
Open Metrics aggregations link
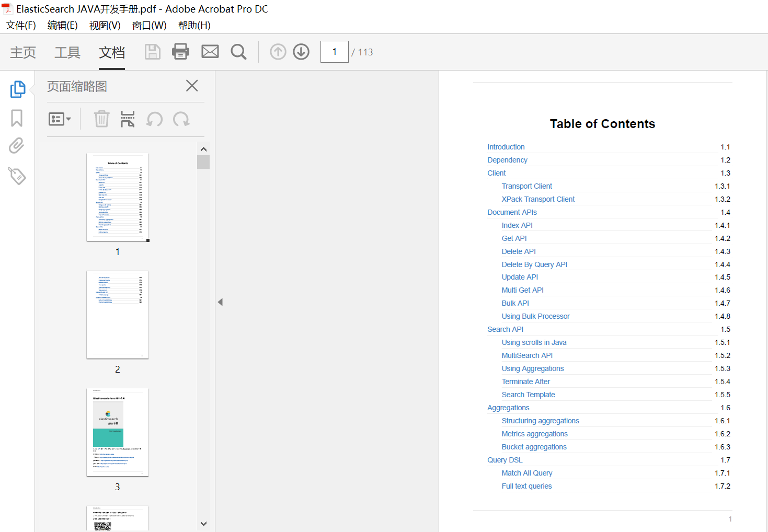(534, 434)
